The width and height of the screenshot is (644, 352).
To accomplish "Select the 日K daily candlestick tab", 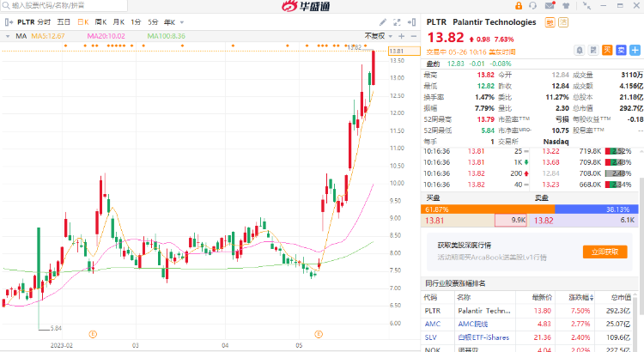I will point(83,22).
